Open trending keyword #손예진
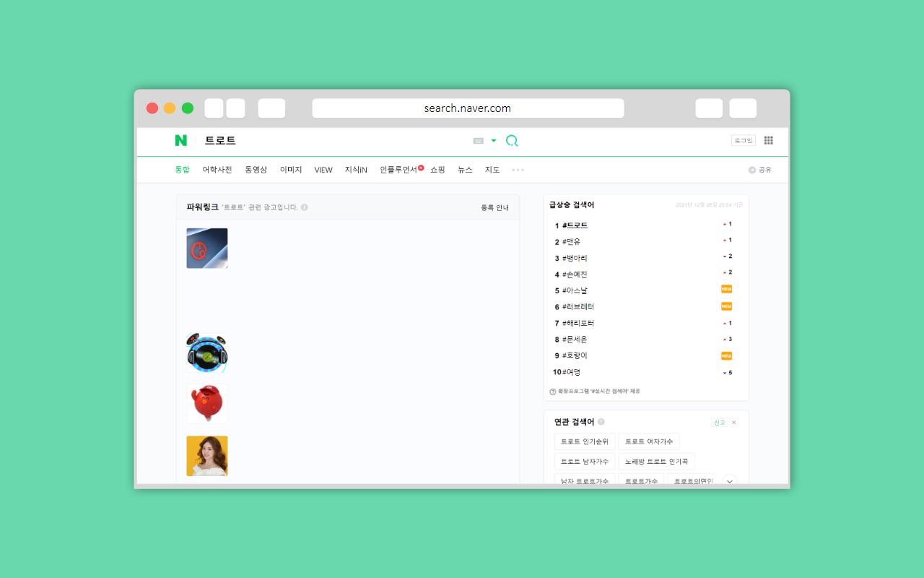The height and width of the screenshot is (578, 924). [x=575, y=274]
